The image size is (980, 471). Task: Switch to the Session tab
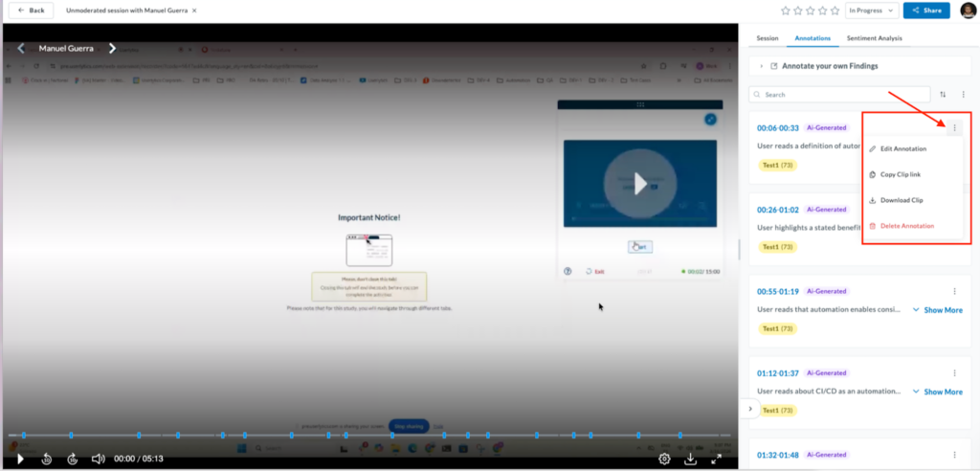click(768, 38)
